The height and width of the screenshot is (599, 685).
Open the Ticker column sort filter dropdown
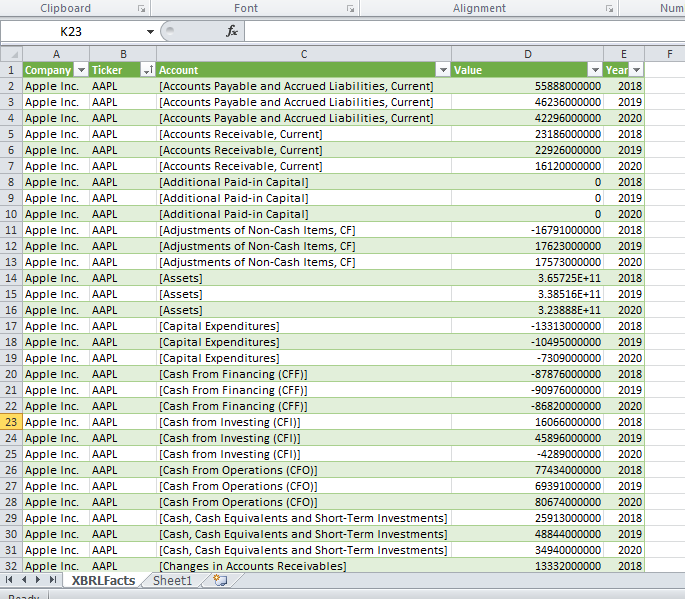[x=148, y=70]
